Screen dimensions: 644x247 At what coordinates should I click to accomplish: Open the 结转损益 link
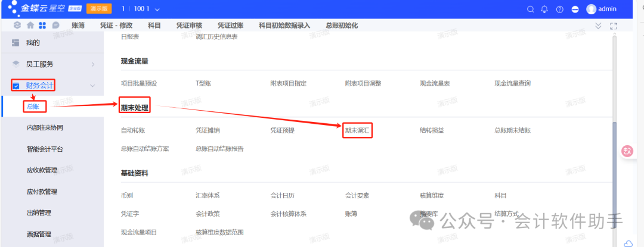click(432, 130)
